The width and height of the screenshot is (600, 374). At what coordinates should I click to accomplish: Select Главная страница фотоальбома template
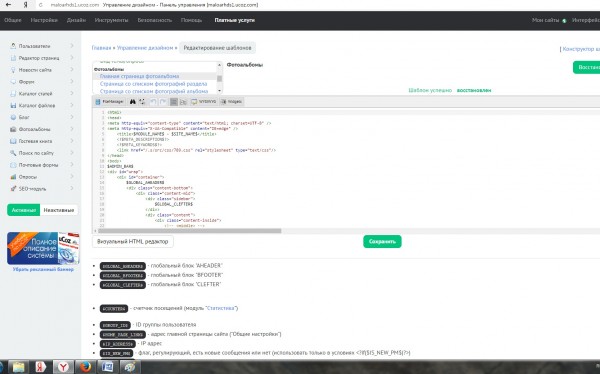coord(139,76)
